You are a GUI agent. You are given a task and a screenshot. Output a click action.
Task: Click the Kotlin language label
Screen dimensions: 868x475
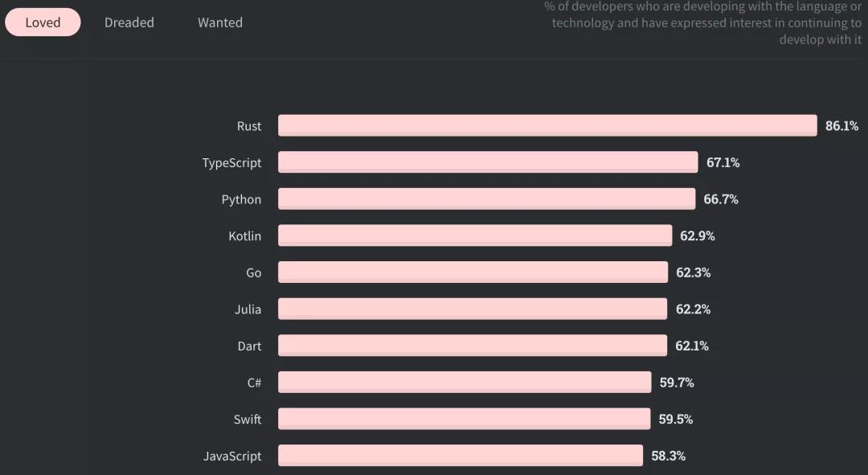pyautogui.click(x=244, y=236)
